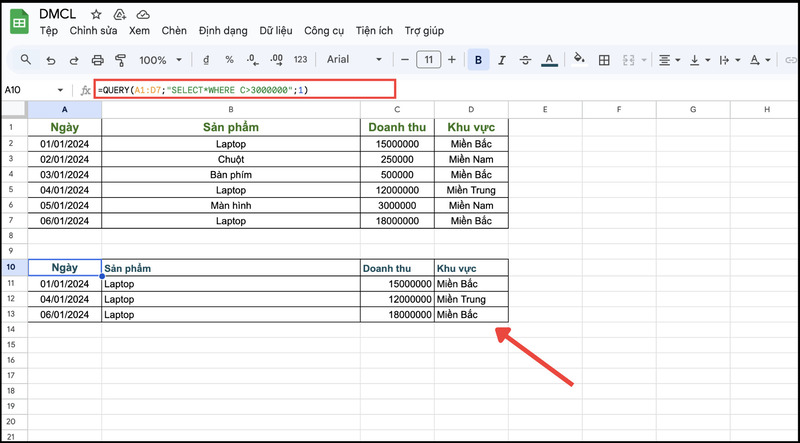This screenshot has height=443, width=800.
Task: Select the Khu vực cell in row 10
Action: (x=471, y=268)
